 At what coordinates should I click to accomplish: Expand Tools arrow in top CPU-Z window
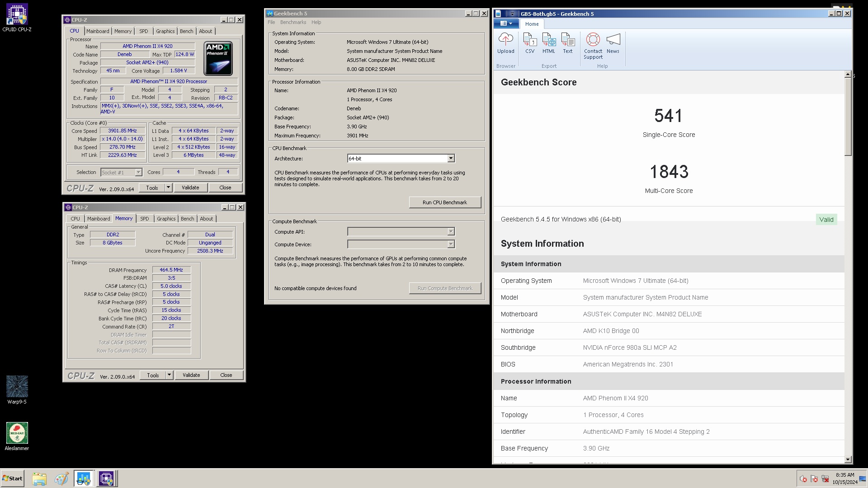[x=168, y=188]
